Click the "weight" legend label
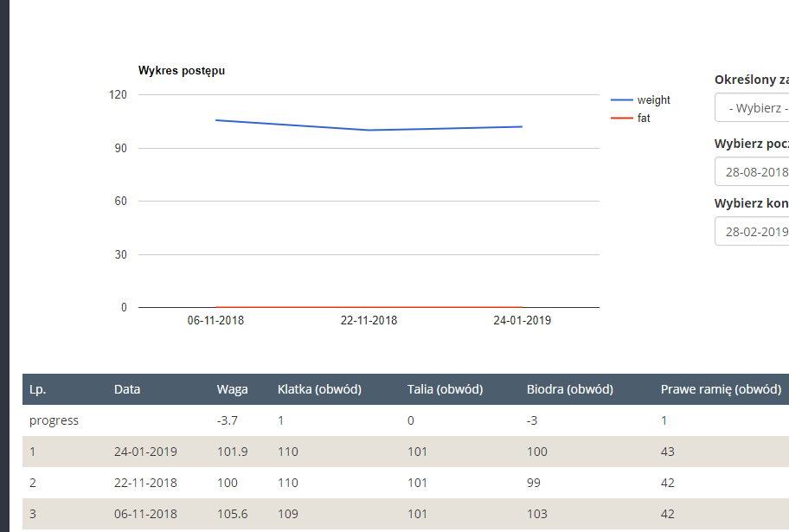789x532 pixels. (653, 100)
